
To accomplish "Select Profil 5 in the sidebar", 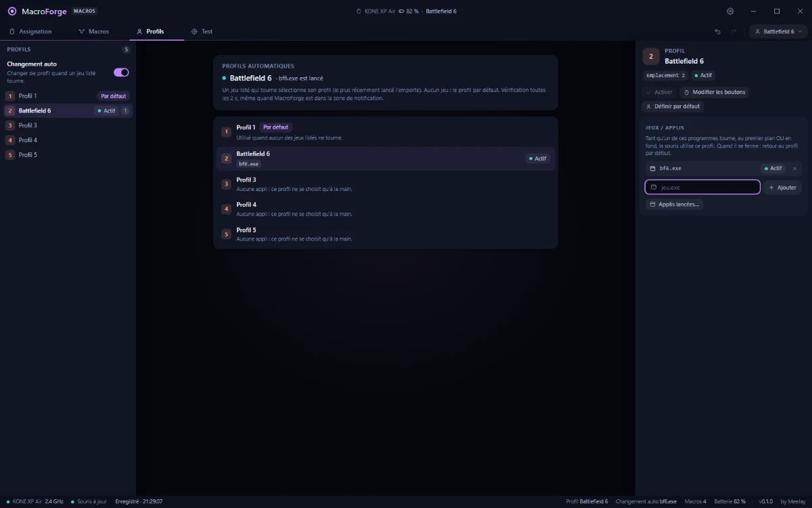I will coord(66,155).
